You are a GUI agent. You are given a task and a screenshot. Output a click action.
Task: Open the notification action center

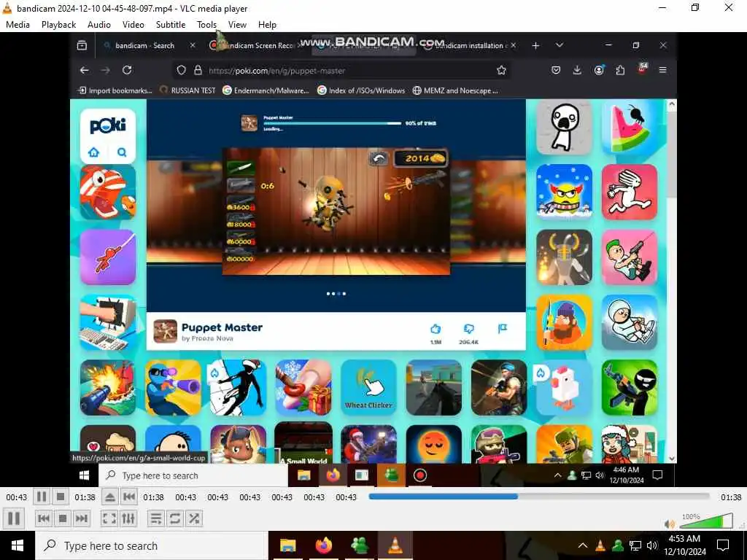point(723,545)
